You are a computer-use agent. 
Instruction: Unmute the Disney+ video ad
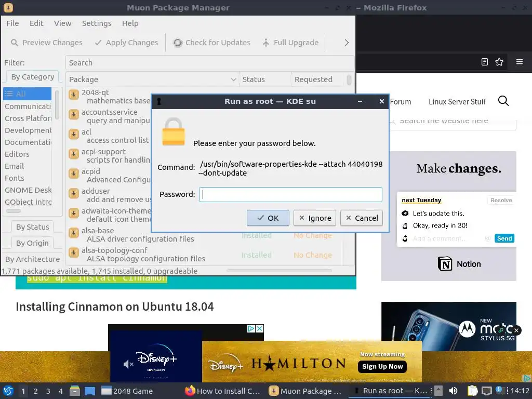click(x=128, y=364)
